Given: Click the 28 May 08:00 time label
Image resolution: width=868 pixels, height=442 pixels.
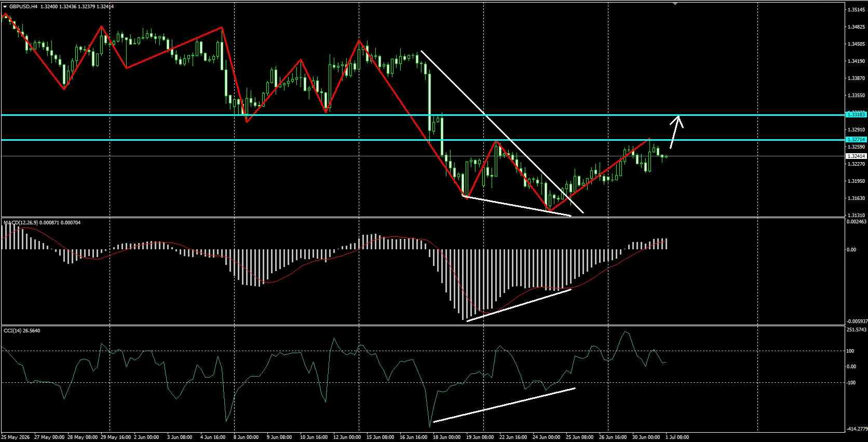Looking at the screenshot, I should pyautogui.click(x=83, y=437).
